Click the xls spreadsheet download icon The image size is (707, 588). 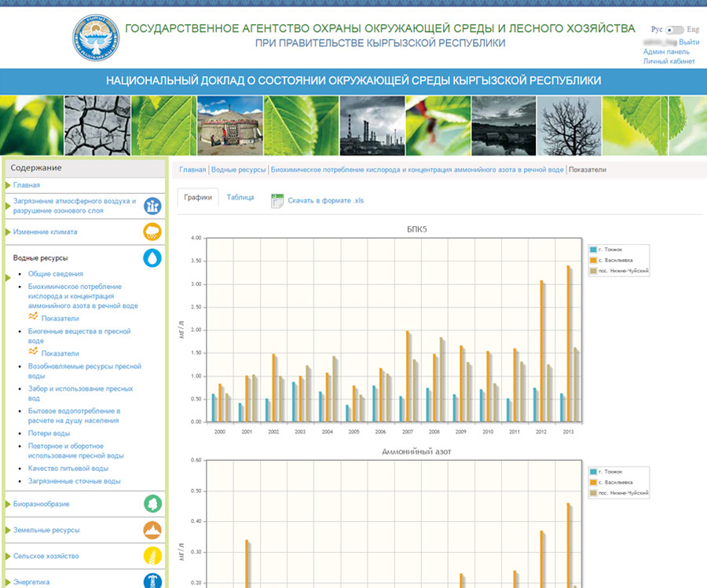coord(277,200)
